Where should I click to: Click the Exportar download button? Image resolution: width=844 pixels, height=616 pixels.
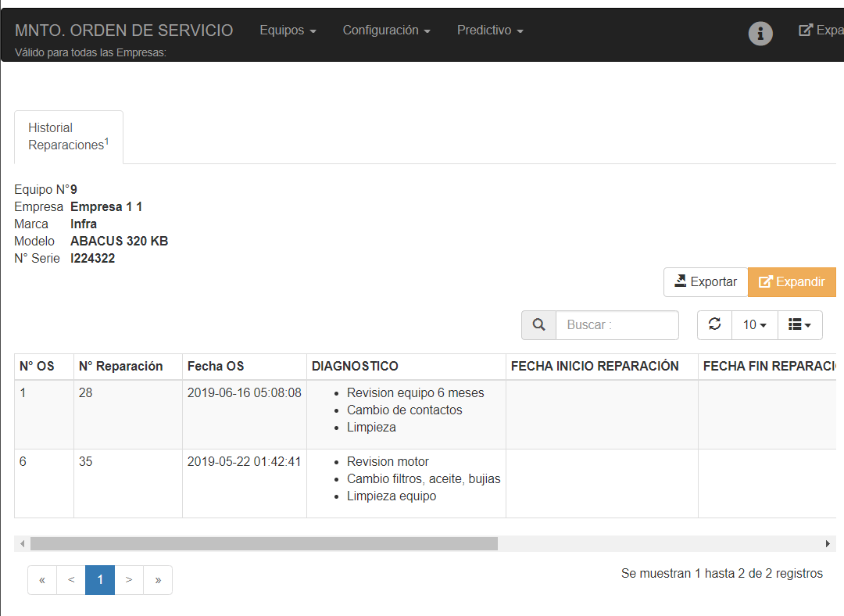tap(706, 282)
